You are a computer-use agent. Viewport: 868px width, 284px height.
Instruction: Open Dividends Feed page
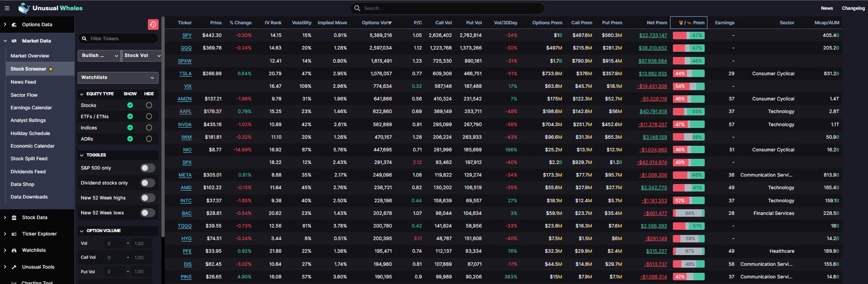(x=28, y=171)
